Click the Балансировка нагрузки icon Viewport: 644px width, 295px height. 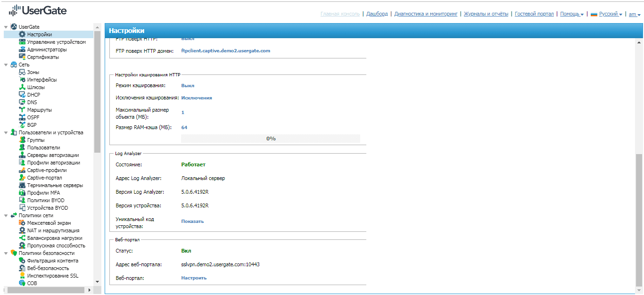coord(22,238)
